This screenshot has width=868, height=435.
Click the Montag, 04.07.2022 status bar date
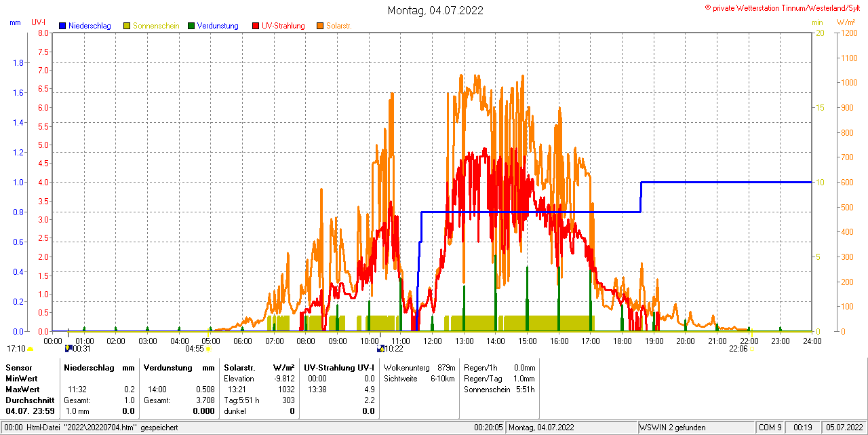(x=542, y=428)
